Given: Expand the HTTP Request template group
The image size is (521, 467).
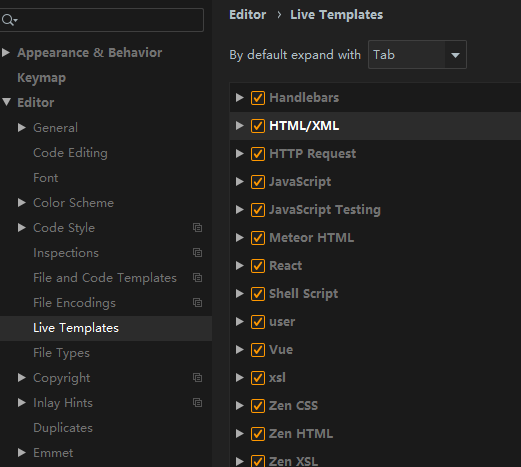Looking at the screenshot, I should click(239, 153).
